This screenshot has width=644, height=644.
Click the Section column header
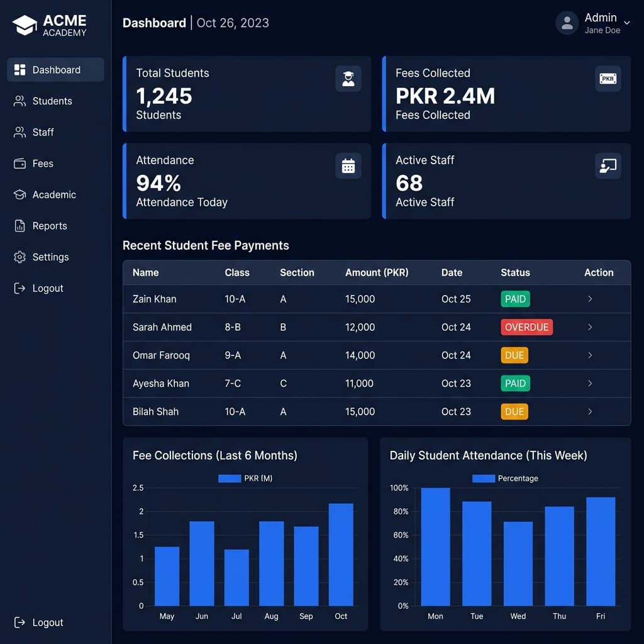click(297, 273)
